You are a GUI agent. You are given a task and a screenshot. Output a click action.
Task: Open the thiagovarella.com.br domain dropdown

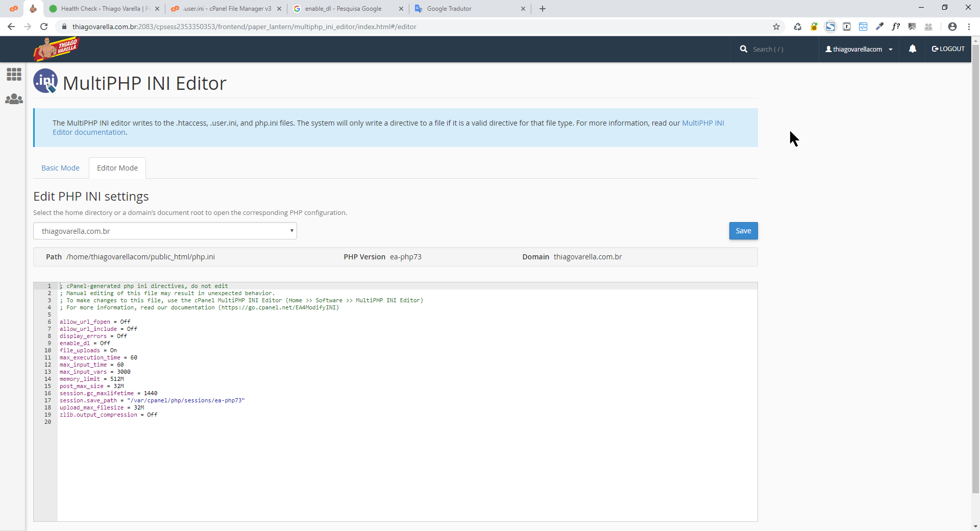pos(165,231)
